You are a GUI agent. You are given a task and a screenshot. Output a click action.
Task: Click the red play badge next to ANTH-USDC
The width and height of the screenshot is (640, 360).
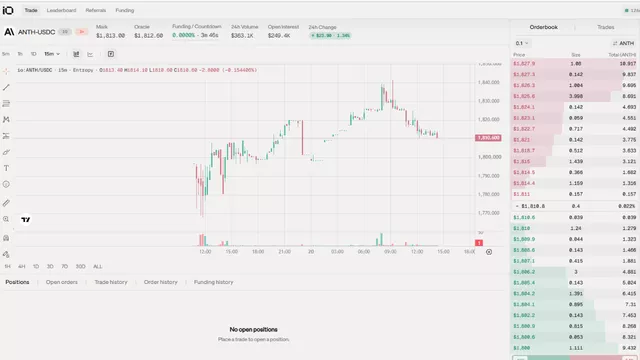82,32
